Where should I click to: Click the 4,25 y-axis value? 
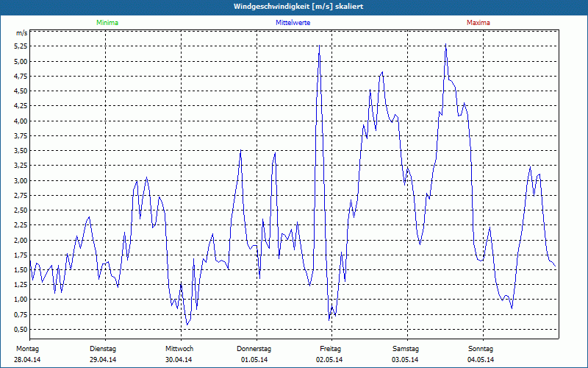pos(22,106)
